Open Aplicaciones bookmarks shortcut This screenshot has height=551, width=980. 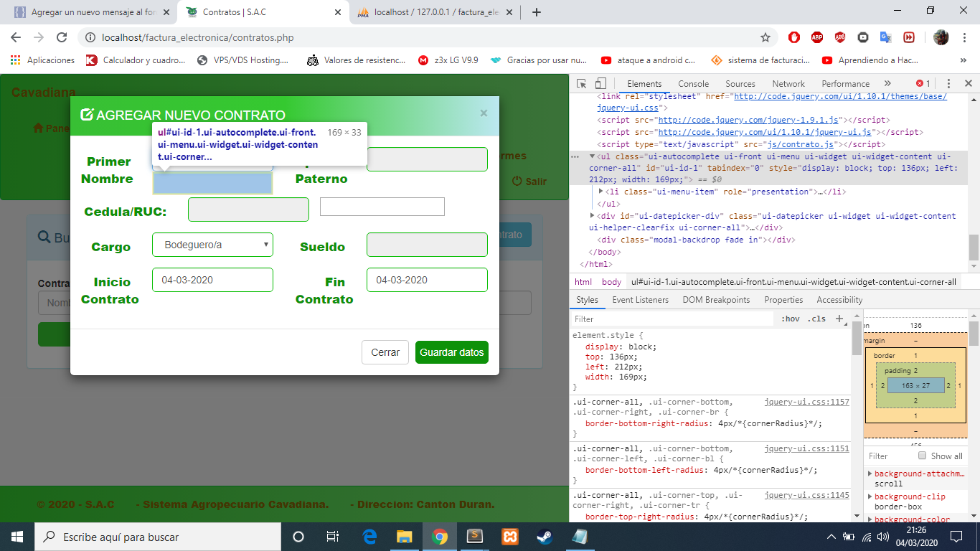[42, 60]
